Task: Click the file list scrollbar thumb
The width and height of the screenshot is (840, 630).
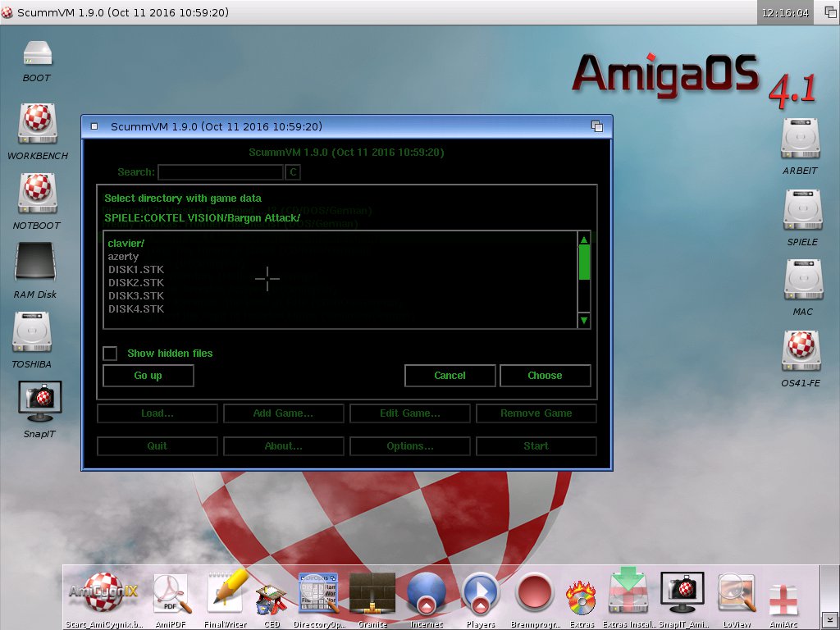Action: coord(584,262)
